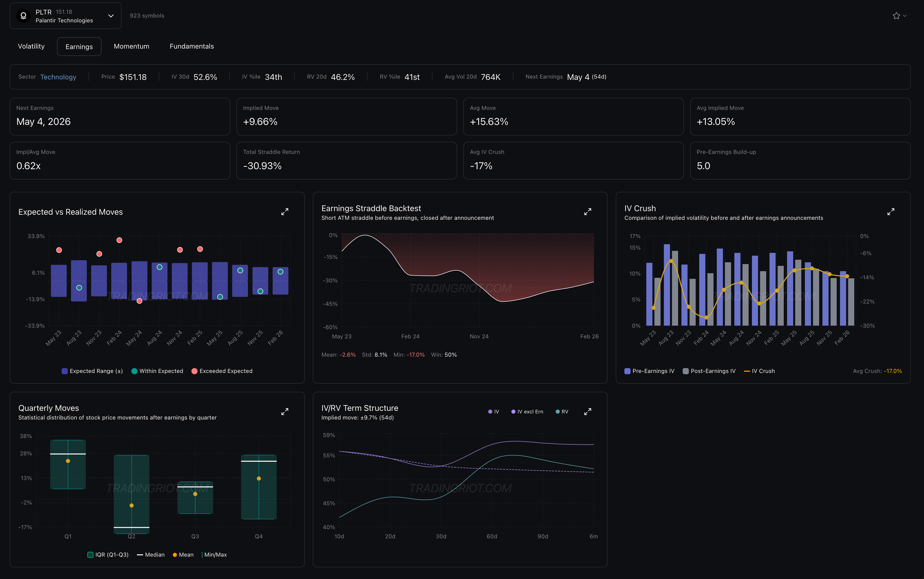Switch to the Volatility tab
The width and height of the screenshot is (924, 579).
[31, 46]
